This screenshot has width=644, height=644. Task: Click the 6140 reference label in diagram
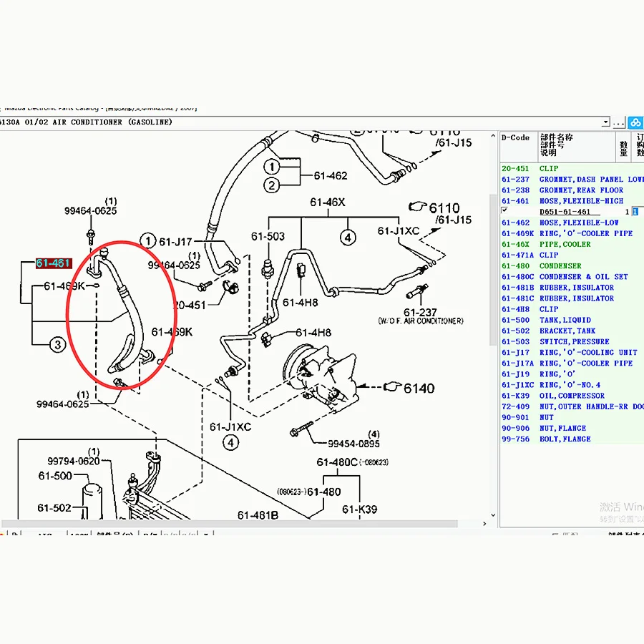tap(419, 388)
